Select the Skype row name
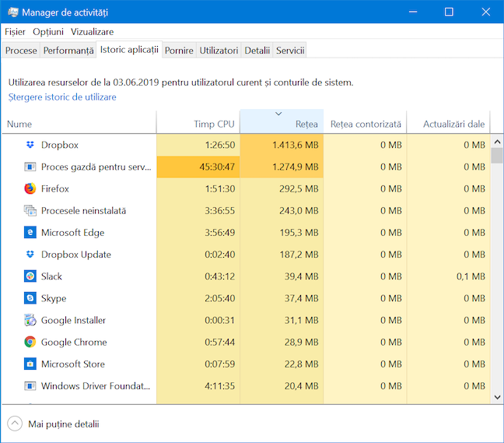This screenshot has width=504, height=443. 54,298
